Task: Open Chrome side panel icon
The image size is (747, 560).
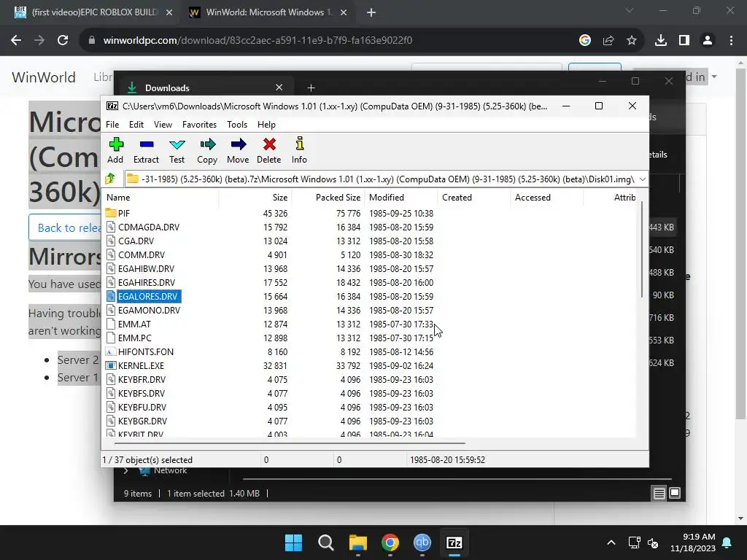Action: pyautogui.click(x=684, y=41)
